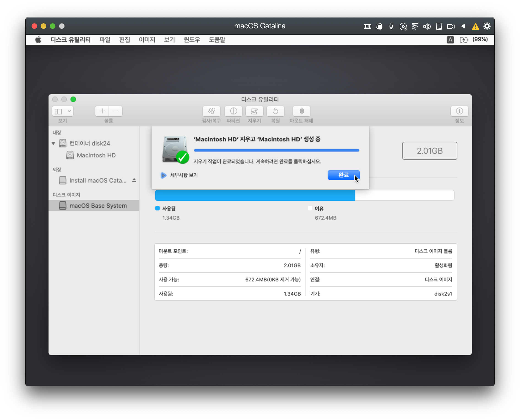Click the 지우기 erase toolbar icon
The image size is (520, 420).
coord(255,111)
